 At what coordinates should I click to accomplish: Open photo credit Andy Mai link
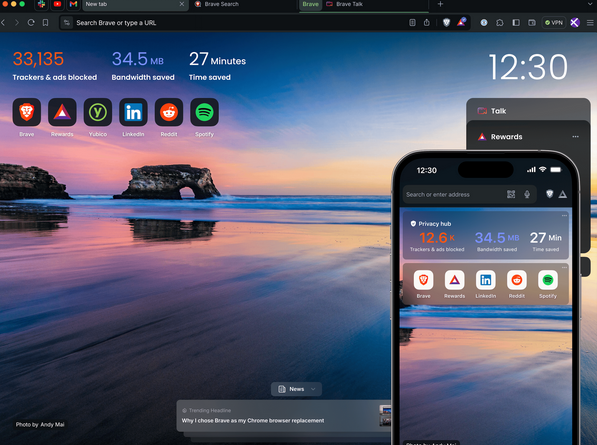[x=40, y=424]
